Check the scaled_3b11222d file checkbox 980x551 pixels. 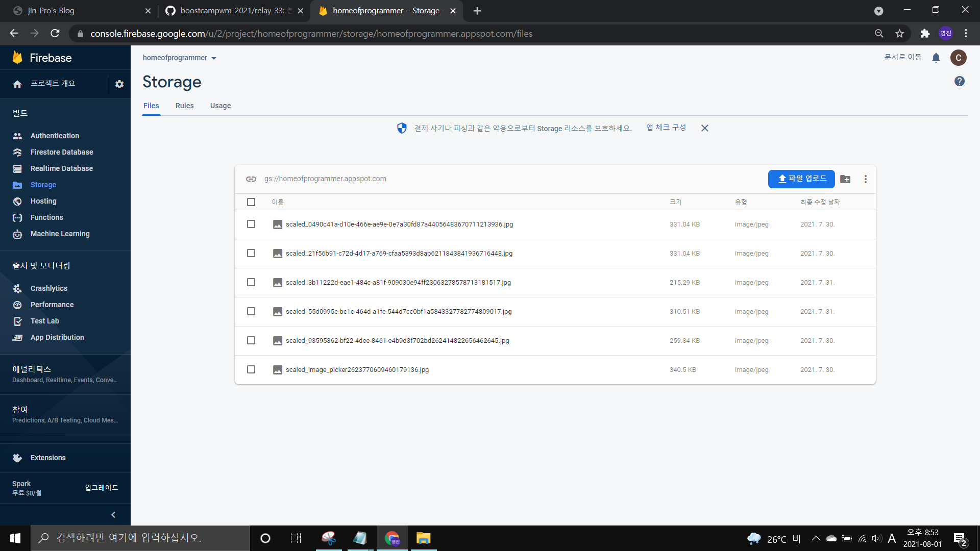251,282
